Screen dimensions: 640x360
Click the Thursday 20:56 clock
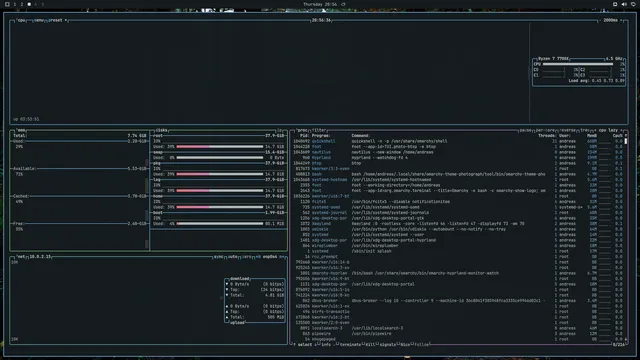click(x=320, y=4)
